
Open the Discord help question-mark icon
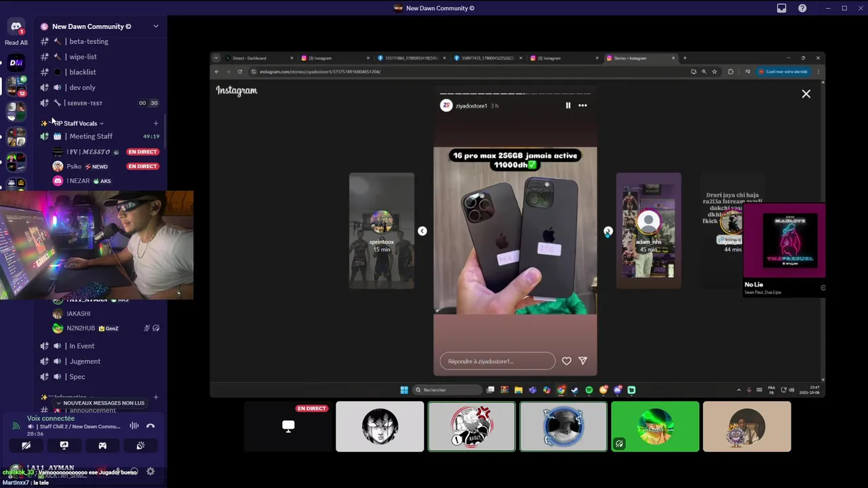pos(802,8)
